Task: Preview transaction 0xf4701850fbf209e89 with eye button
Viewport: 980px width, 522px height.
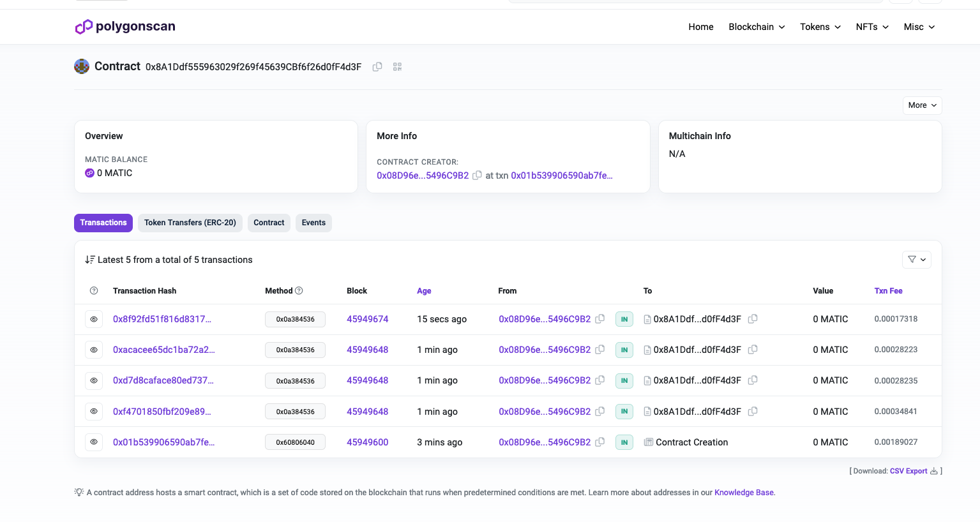Action: [94, 412]
